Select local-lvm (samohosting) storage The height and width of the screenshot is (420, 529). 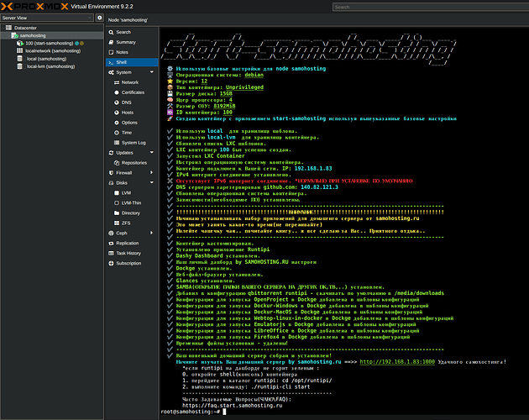tap(50, 66)
